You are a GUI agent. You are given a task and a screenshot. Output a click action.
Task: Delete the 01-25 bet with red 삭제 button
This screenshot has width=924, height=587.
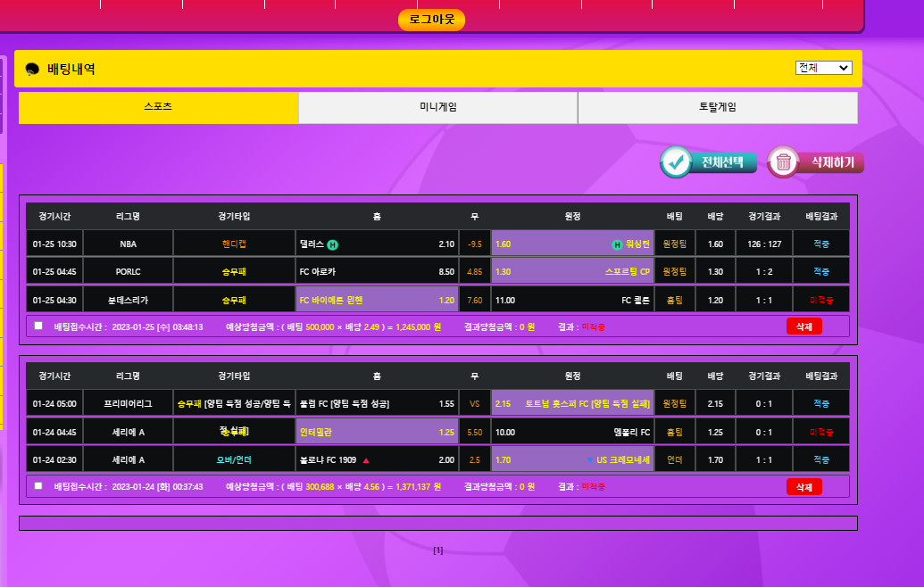pos(803,327)
